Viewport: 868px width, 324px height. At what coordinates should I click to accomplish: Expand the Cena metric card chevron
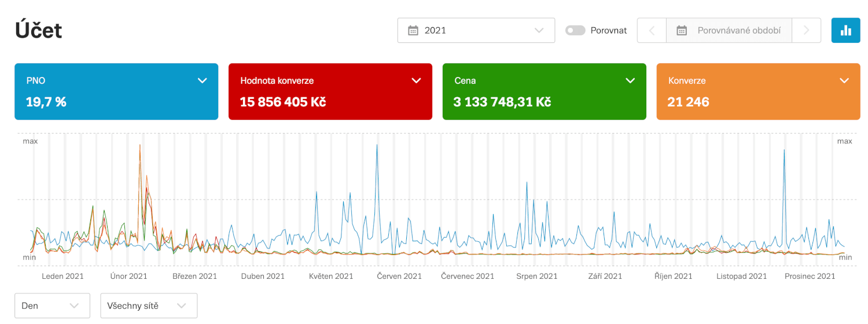coord(630,80)
